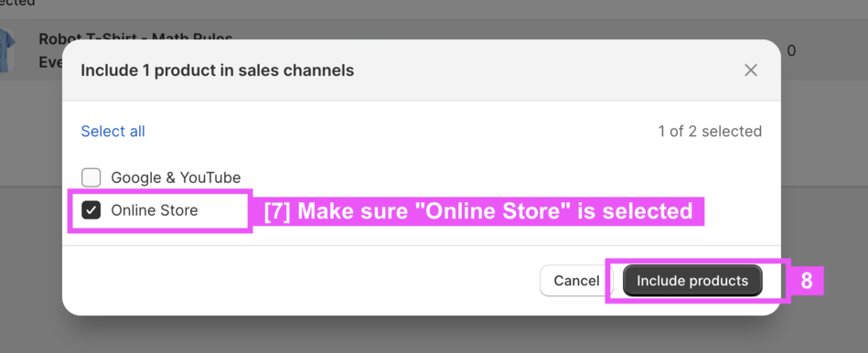868x353 pixels.
Task: Cancel including the product
Action: pos(575,281)
